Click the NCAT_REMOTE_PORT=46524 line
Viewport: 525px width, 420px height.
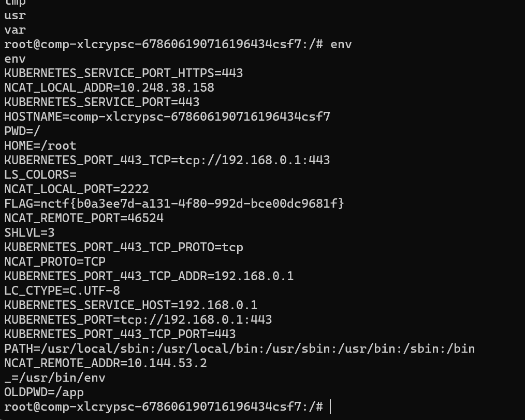84,219
